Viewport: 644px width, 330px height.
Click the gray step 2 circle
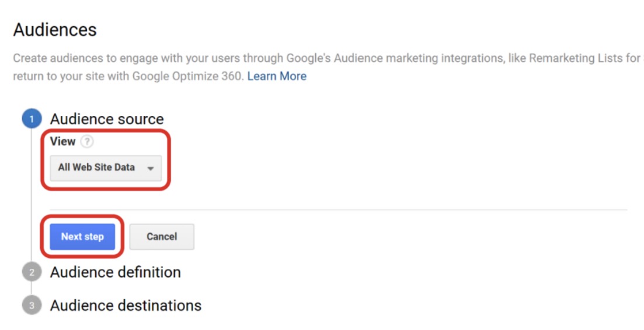click(32, 272)
